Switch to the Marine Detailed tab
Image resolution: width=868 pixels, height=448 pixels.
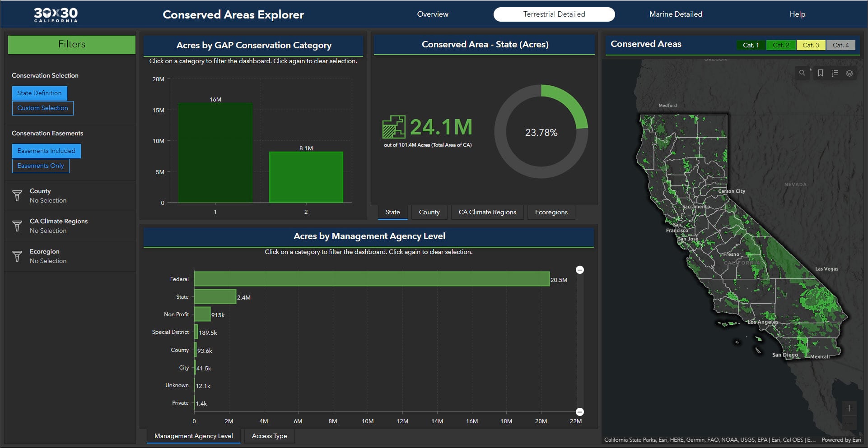[676, 14]
